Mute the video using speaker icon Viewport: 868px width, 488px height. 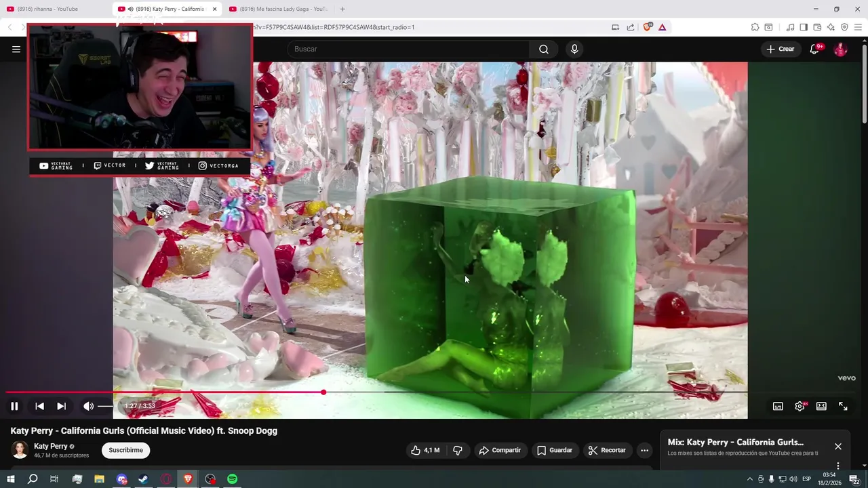[88, 406]
